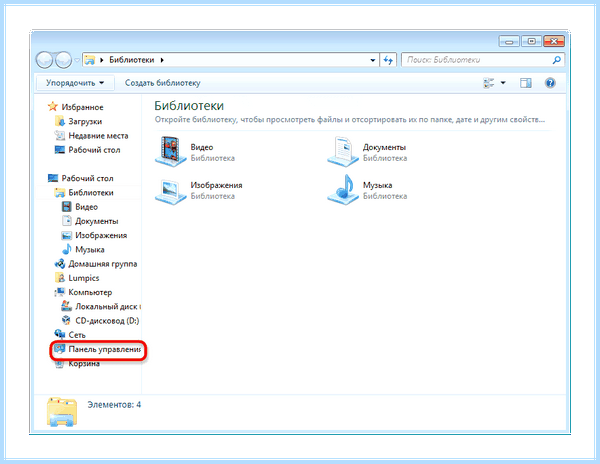Open Панель управления in navigation tree
Image resolution: width=600 pixels, height=464 pixels.
pos(104,349)
